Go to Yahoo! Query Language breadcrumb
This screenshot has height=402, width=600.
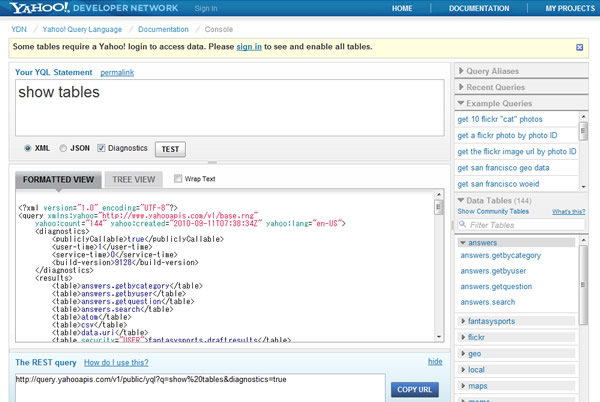pos(82,29)
